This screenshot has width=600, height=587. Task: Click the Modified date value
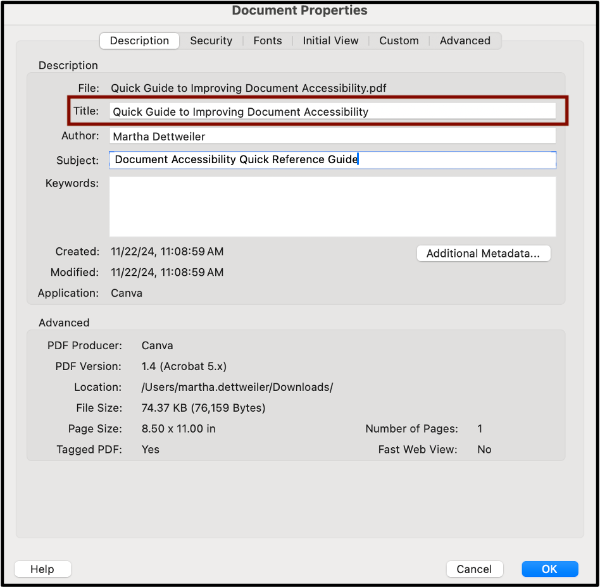[167, 272]
